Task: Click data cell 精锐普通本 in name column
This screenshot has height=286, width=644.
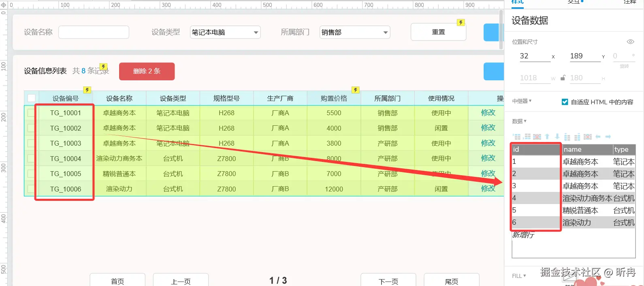Action: [x=587, y=210]
